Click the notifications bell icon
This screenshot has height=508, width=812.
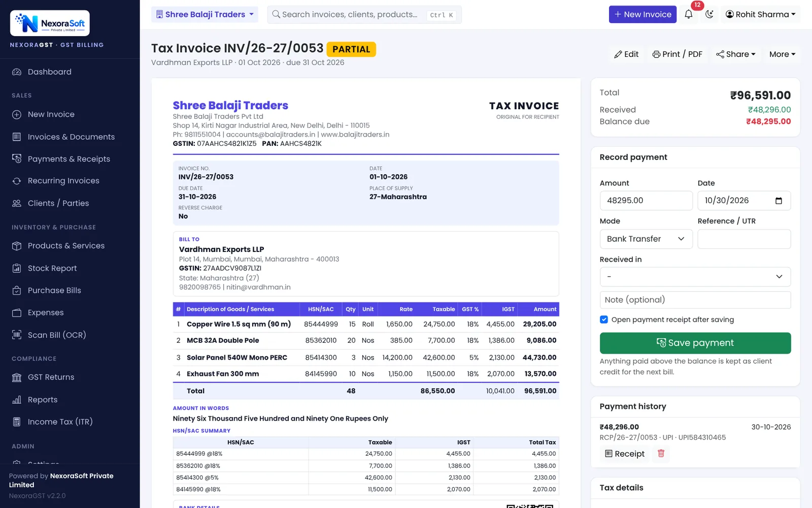pyautogui.click(x=688, y=14)
